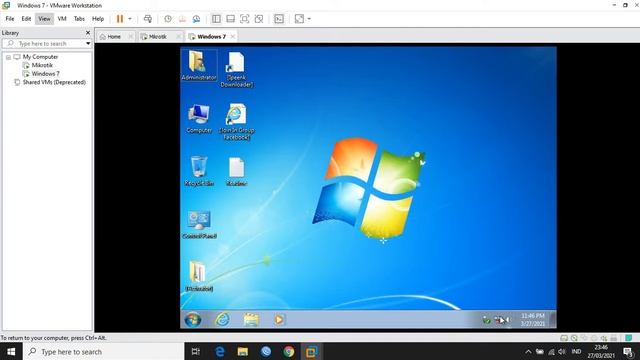Close the Home tab

coord(131,37)
